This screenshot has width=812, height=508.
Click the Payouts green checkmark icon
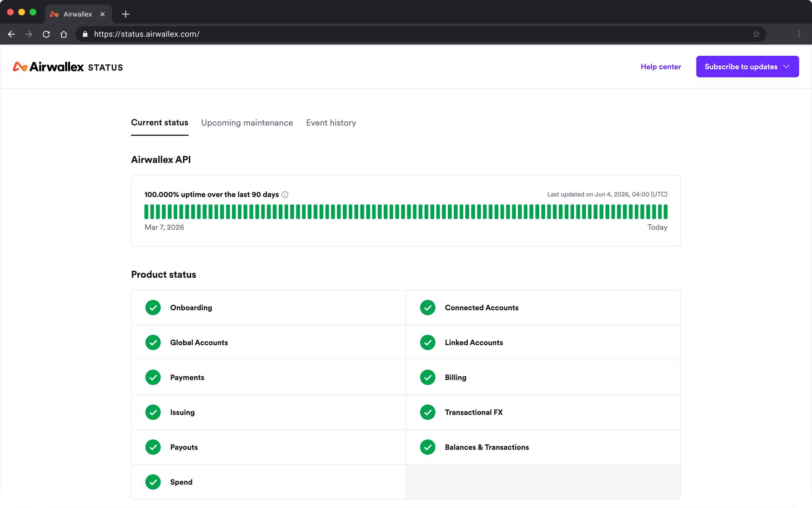pyautogui.click(x=153, y=447)
